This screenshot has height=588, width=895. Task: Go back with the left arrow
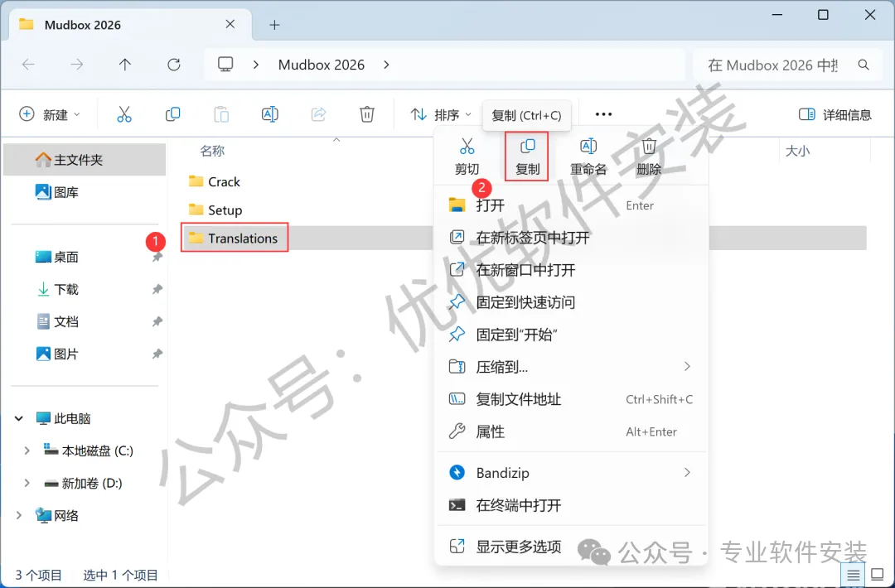(28, 65)
